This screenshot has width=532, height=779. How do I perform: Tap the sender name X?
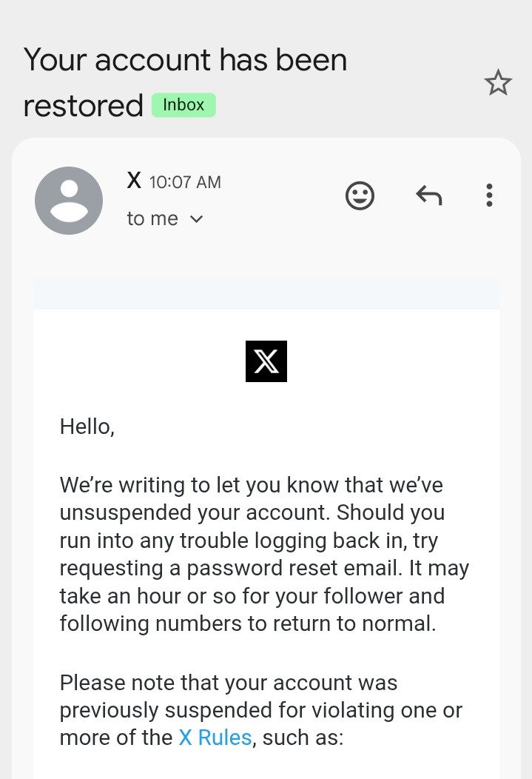pos(134,181)
